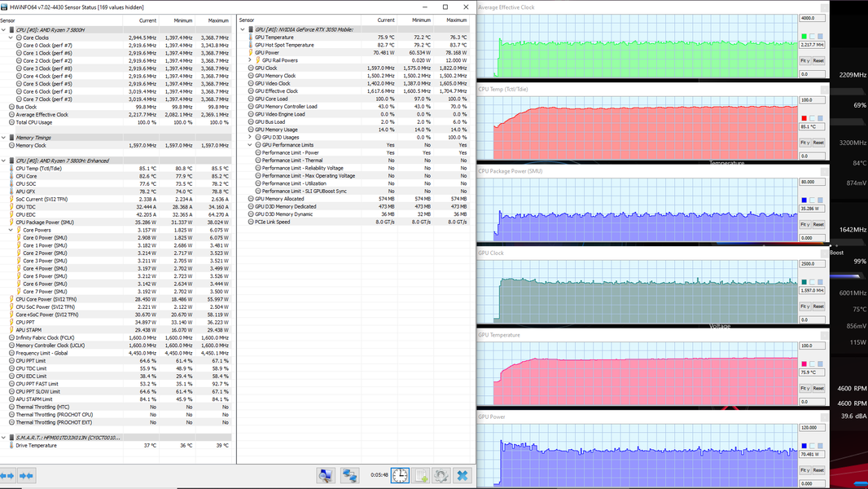Expand the GPU Rail Powers node
The width and height of the screenshot is (868, 489).
point(250,60)
